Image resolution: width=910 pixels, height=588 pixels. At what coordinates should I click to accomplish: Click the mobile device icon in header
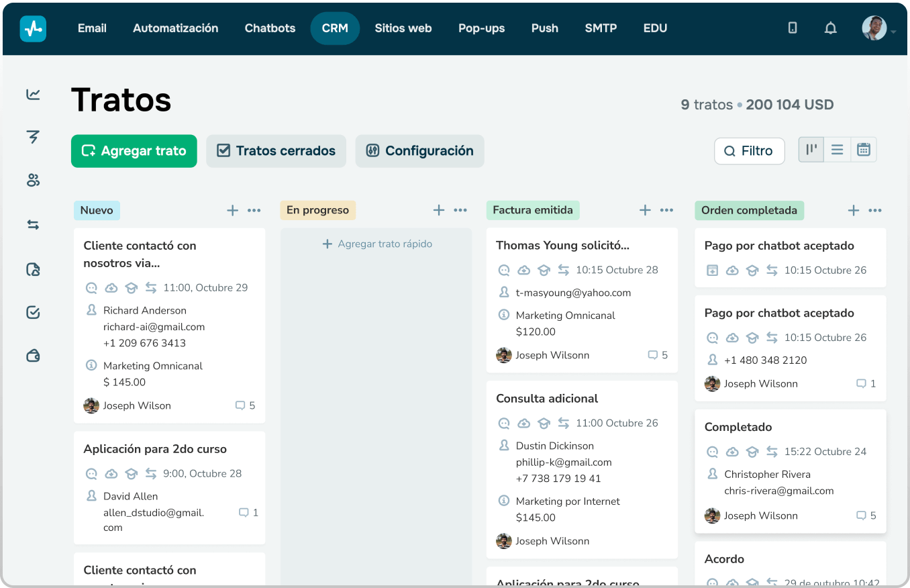click(x=793, y=28)
